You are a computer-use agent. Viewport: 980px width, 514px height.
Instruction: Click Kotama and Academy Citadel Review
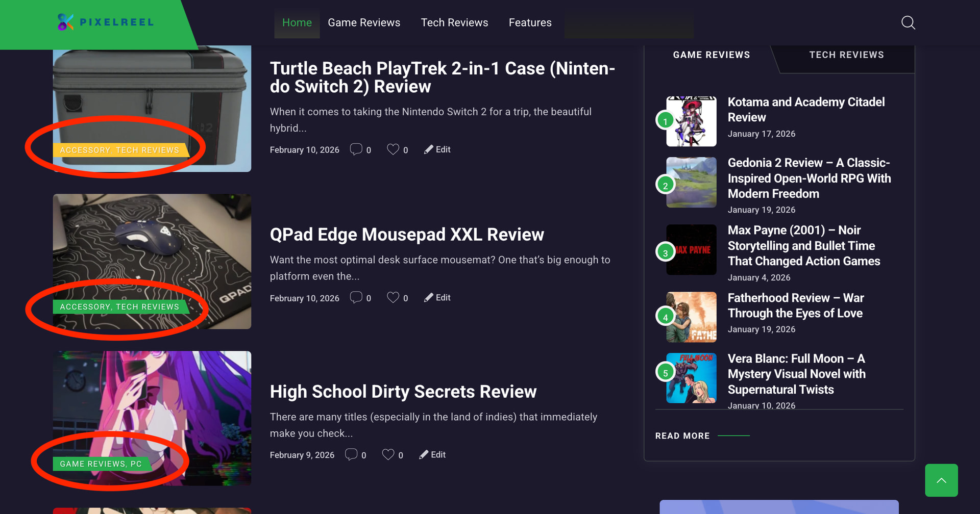pyautogui.click(x=805, y=110)
